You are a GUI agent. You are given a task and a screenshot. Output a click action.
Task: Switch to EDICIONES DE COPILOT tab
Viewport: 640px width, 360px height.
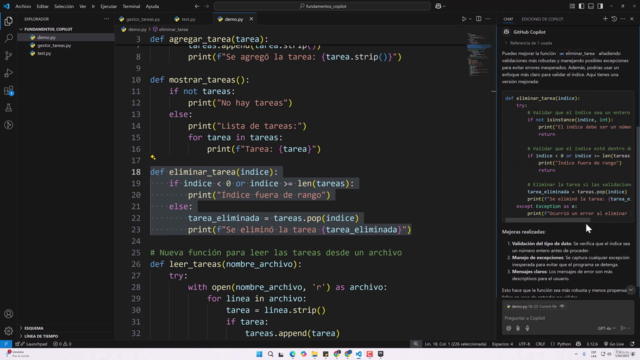click(542, 19)
